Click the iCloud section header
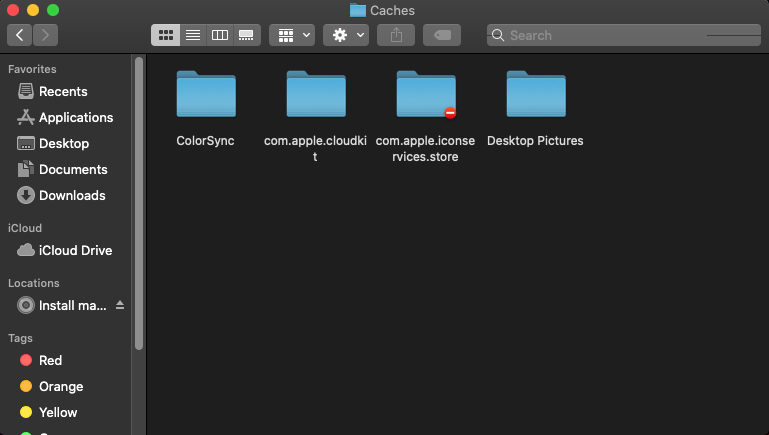This screenshot has width=769, height=435. point(25,228)
